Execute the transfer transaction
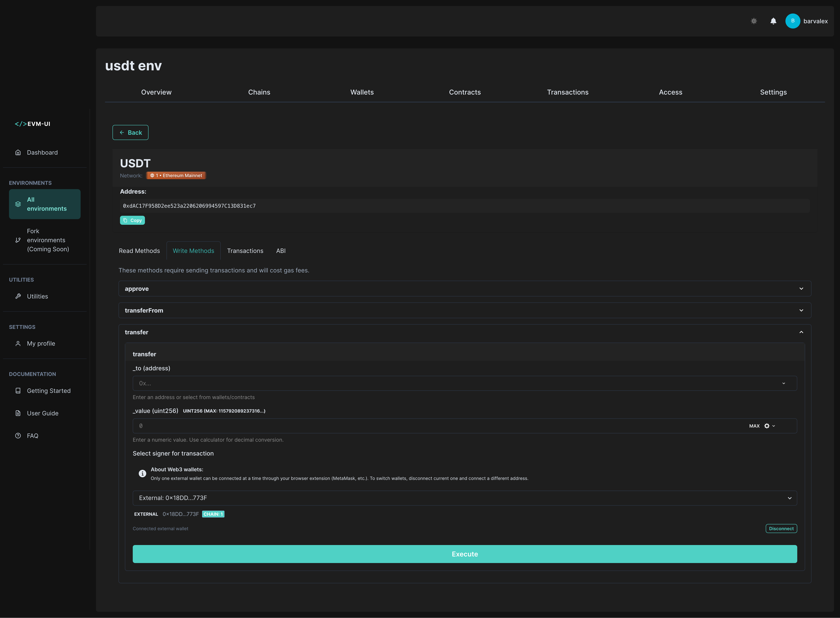This screenshot has height=618, width=840. tap(465, 554)
